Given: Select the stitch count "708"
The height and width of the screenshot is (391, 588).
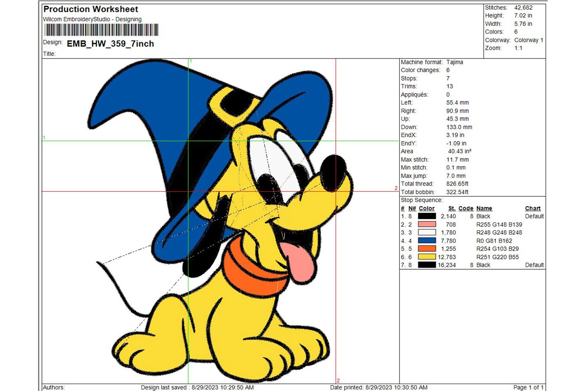Looking at the screenshot, I should [451, 224].
